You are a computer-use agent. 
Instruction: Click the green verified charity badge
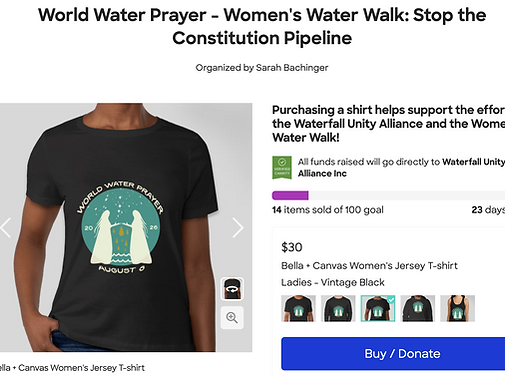point(282,167)
